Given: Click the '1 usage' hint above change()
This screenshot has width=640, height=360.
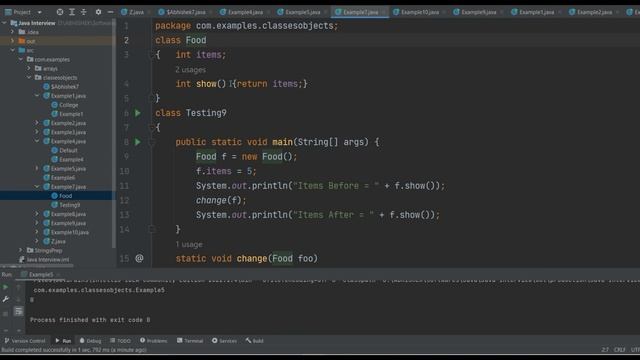Looking at the screenshot, I should click(x=189, y=244).
